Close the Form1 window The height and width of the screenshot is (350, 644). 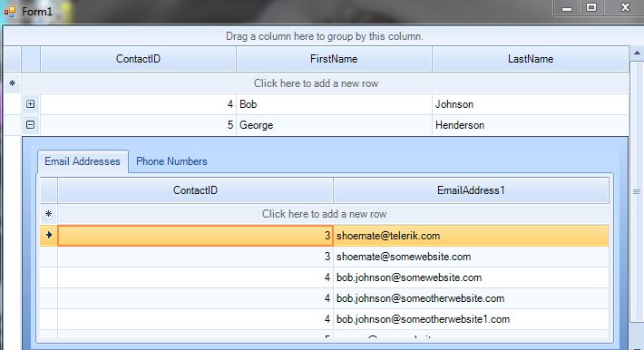[x=624, y=8]
